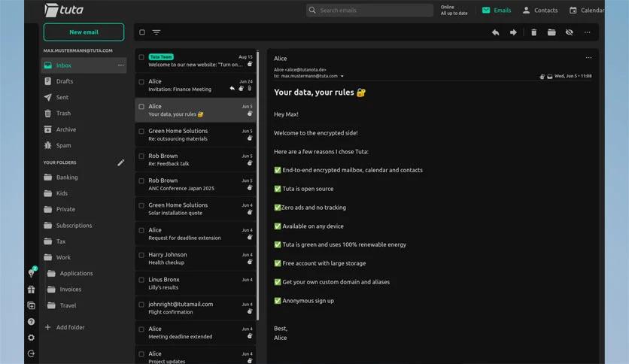Open johnright@tutamail.com Flight confirmation email

click(196, 308)
